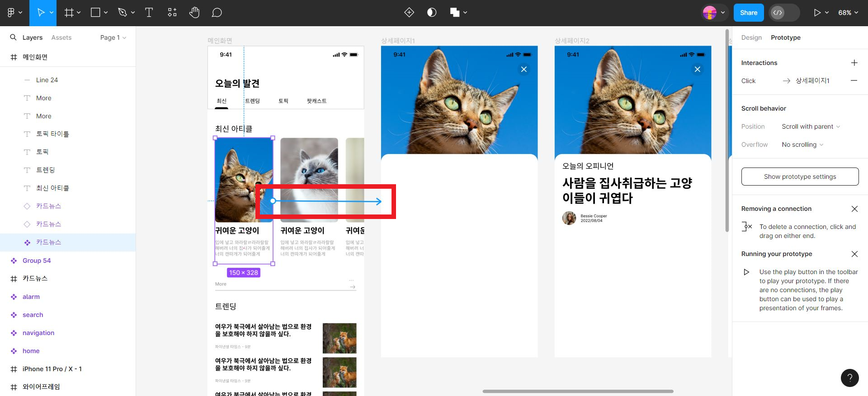Click the Present play button
This screenshot has height=396, width=868.
point(817,13)
